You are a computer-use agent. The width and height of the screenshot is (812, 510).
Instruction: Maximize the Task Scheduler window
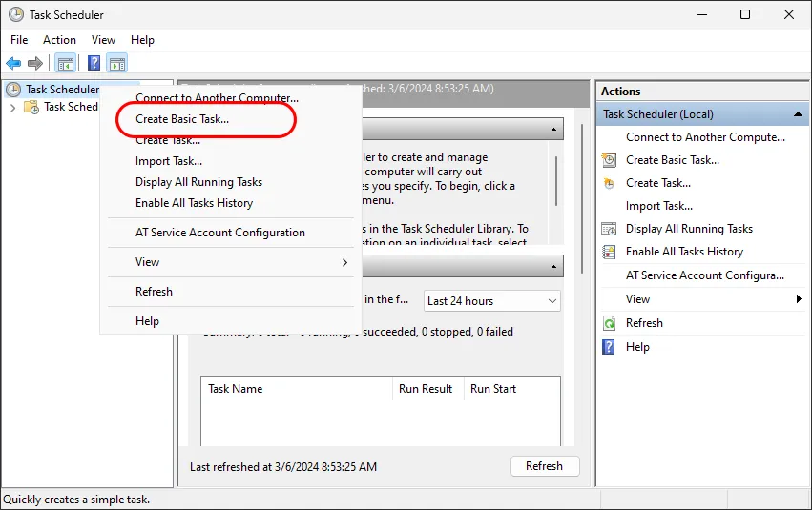[745, 14]
